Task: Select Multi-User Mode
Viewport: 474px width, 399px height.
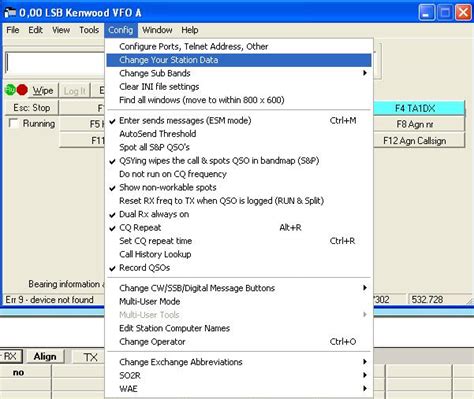Action: point(239,301)
